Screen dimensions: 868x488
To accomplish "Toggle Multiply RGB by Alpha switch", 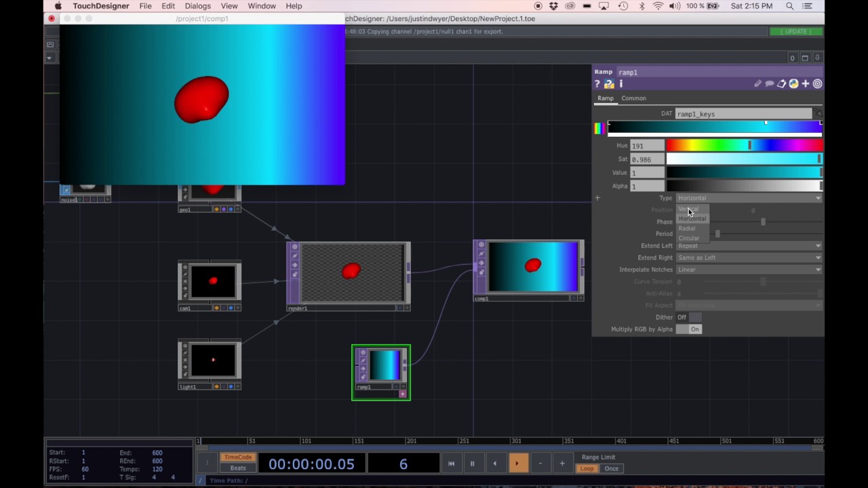I will coord(688,329).
